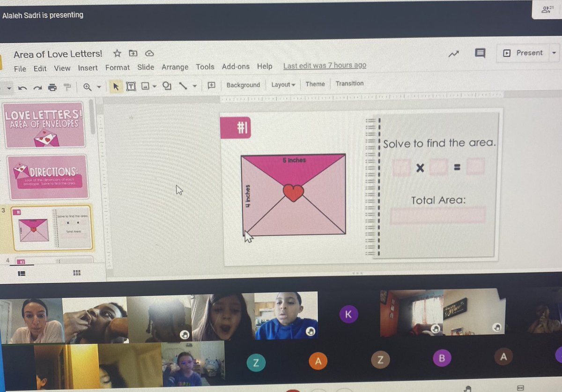Open the Add-ons menu
Screen dimensions: 562x392
(x=236, y=67)
